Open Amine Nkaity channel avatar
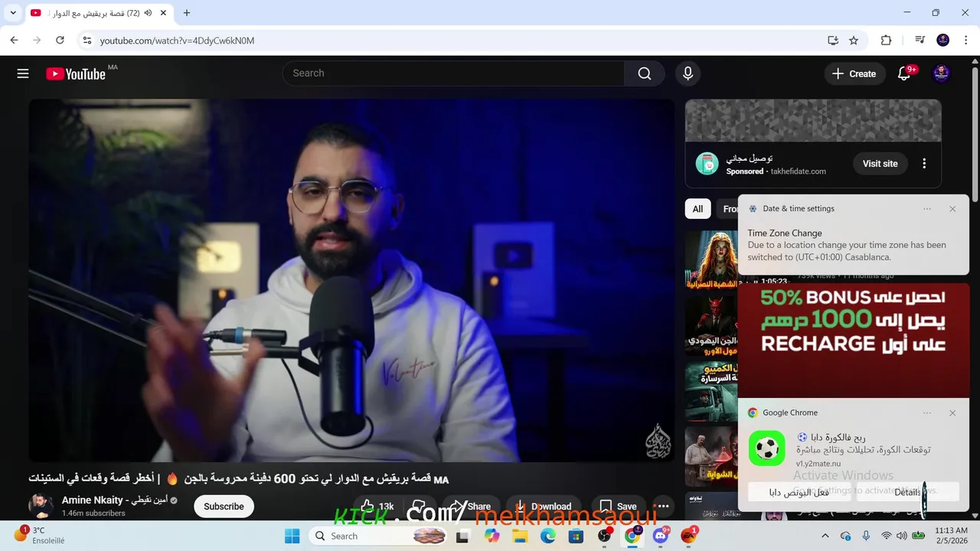980x551 pixels. pyautogui.click(x=41, y=506)
